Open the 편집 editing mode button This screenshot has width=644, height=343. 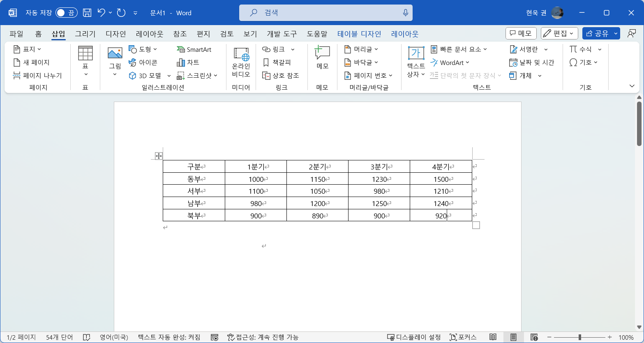click(x=559, y=33)
